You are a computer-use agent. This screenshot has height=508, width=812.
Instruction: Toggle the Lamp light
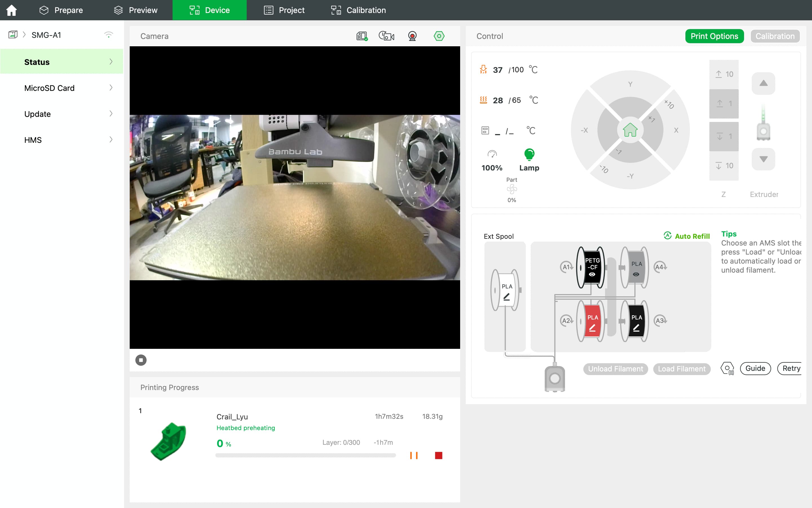529,160
